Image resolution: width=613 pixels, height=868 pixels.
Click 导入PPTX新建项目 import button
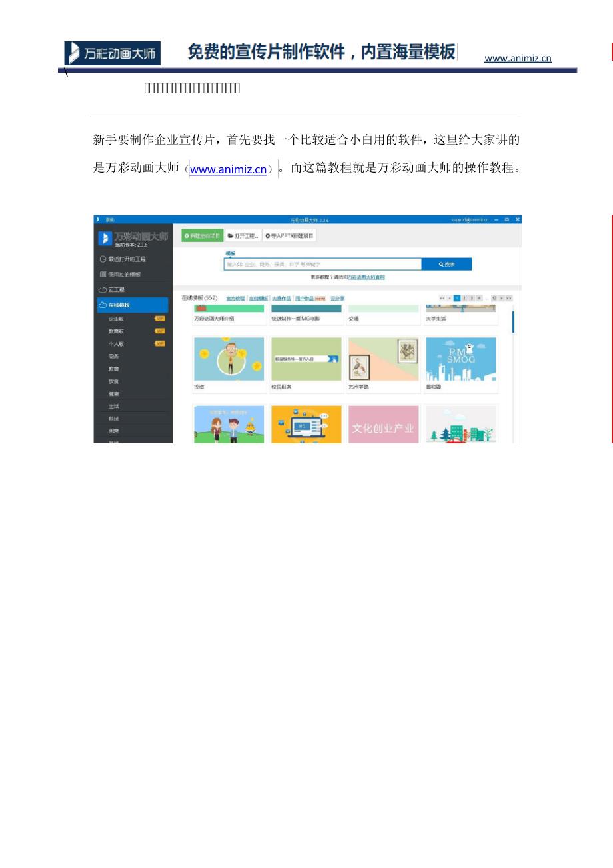289,236
